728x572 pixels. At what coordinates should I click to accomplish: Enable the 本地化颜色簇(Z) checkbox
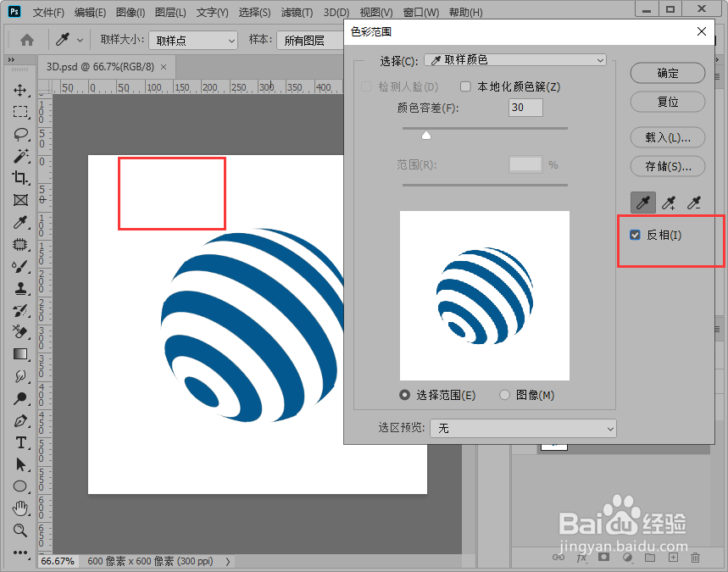click(x=465, y=86)
